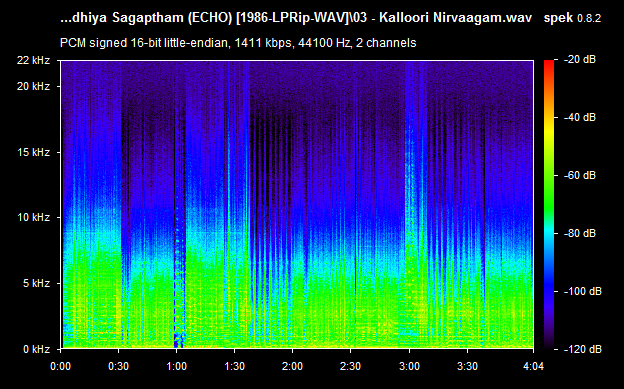The height and width of the screenshot is (389, 624).
Task: Click the -60 dB legend label
Action: [580, 175]
